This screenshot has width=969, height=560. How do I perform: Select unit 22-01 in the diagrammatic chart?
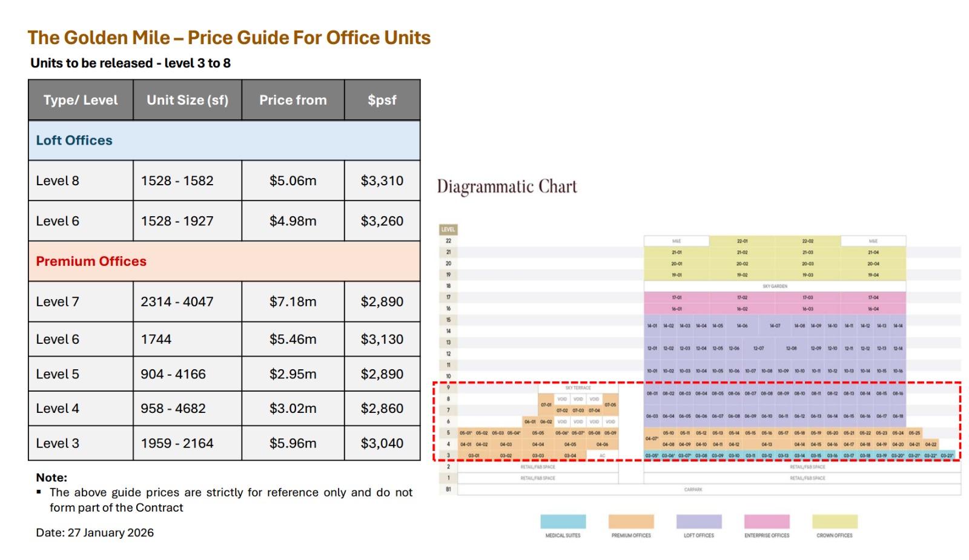pos(742,241)
